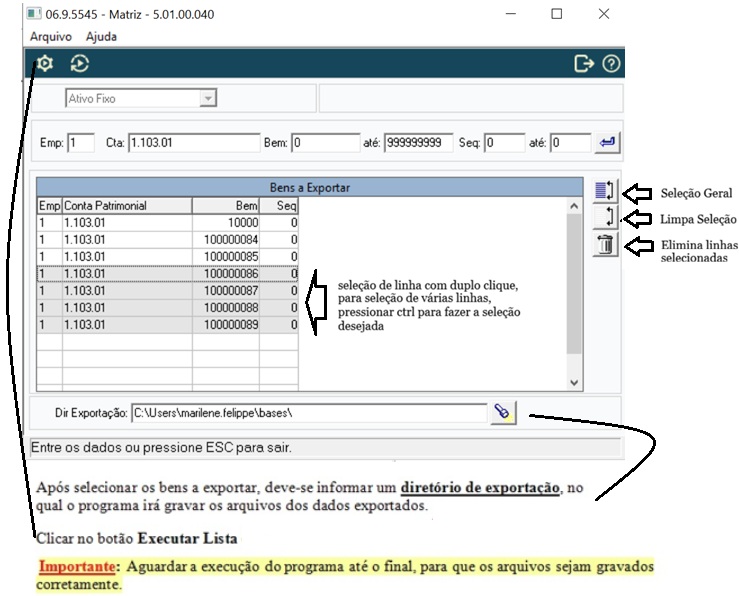The image size is (739, 596).
Task: Select the row with Bem 100000086
Action: tap(167, 273)
